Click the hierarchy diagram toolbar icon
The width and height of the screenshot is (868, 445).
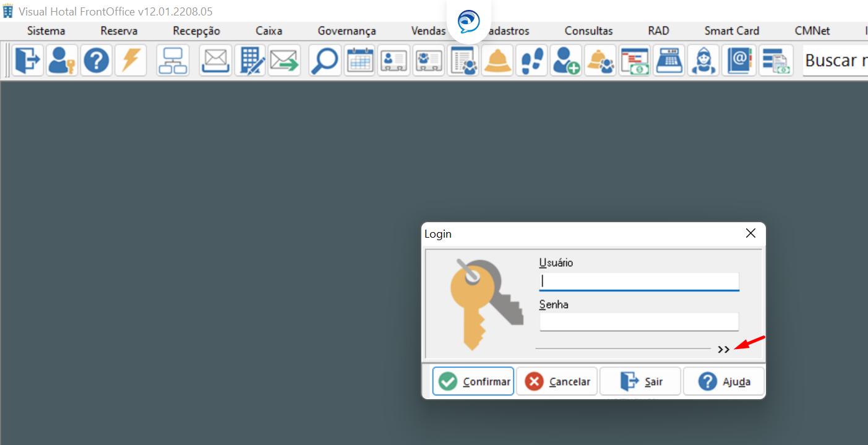click(x=173, y=61)
